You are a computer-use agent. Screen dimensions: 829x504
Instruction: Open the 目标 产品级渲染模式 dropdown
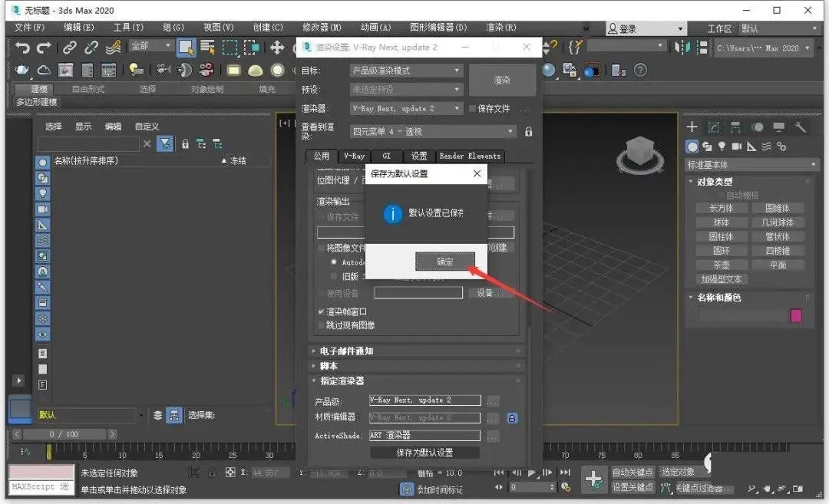[x=406, y=71]
